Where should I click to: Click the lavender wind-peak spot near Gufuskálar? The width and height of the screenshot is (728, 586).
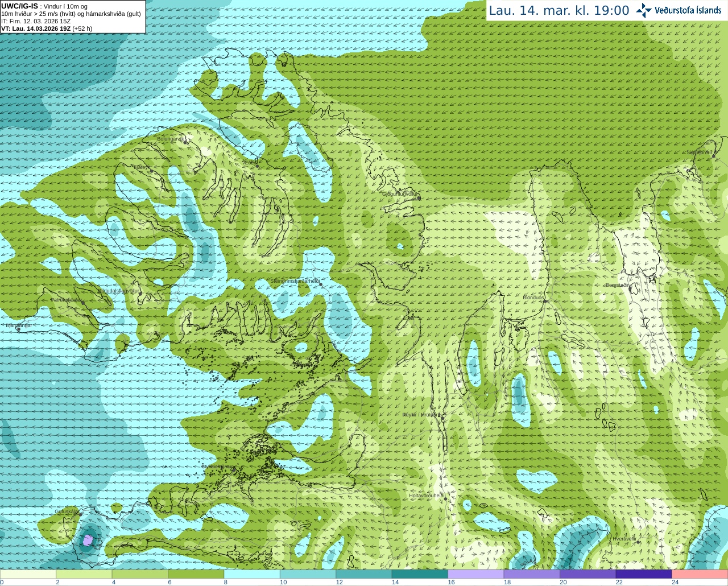(x=88, y=539)
